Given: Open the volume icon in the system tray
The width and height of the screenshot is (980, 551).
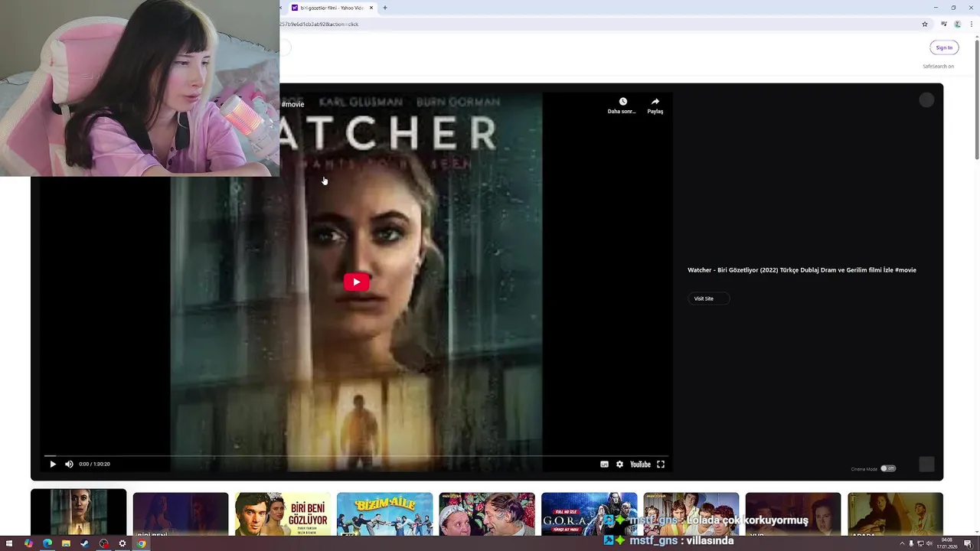Looking at the screenshot, I should [x=929, y=543].
